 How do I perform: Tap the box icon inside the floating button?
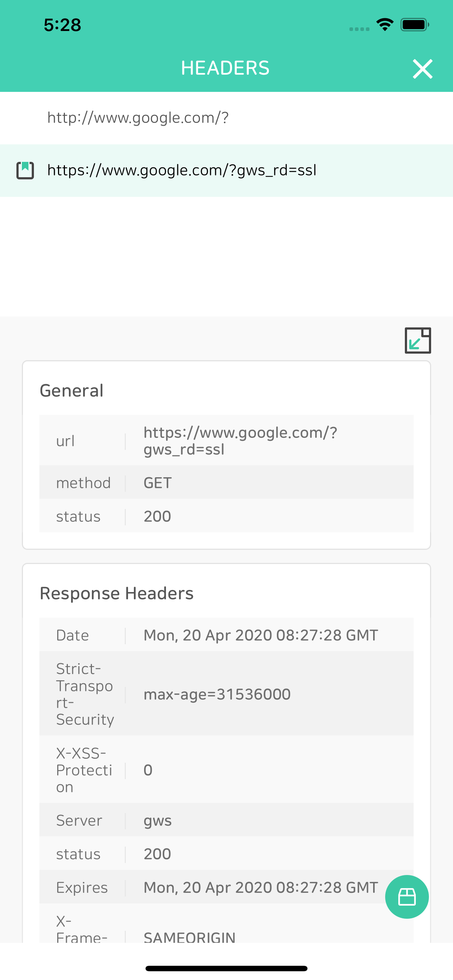[x=407, y=897]
